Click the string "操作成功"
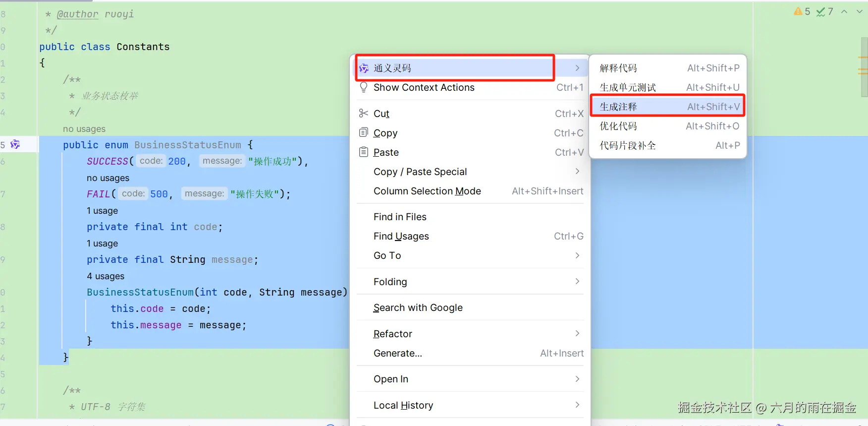Image resolution: width=868 pixels, height=426 pixels. (272, 161)
